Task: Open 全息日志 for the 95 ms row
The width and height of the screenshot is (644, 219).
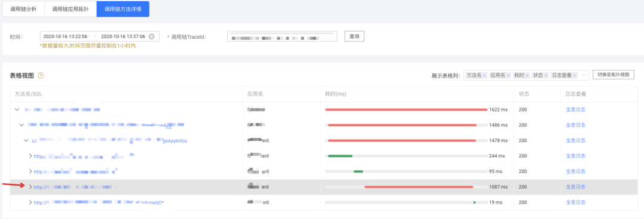Action: (575, 171)
